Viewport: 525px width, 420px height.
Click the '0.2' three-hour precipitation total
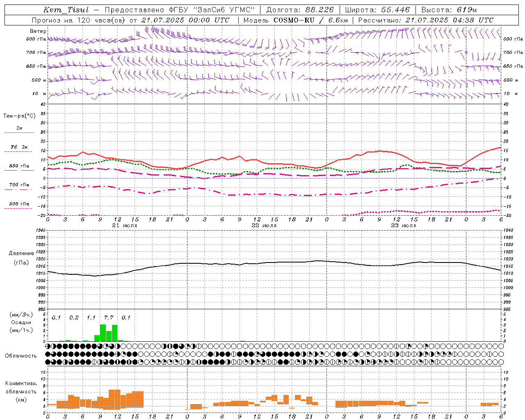(74, 318)
